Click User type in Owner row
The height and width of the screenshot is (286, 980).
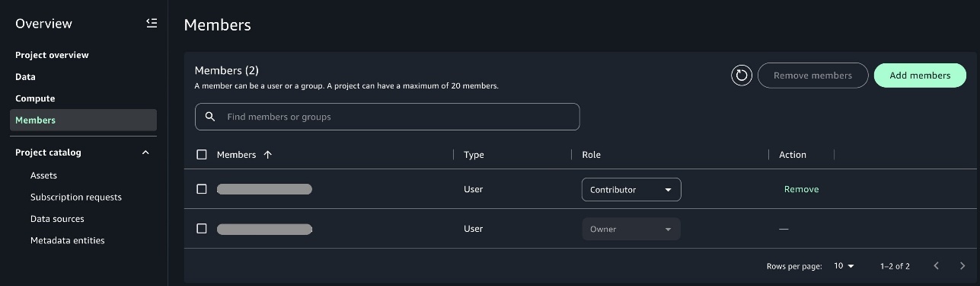pyautogui.click(x=473, y=229)
